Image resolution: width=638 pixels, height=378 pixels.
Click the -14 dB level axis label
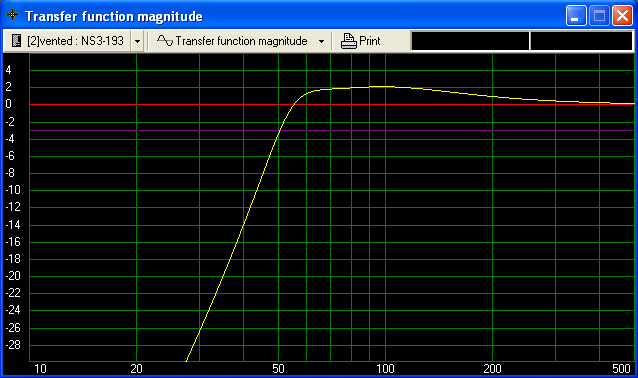13,225
